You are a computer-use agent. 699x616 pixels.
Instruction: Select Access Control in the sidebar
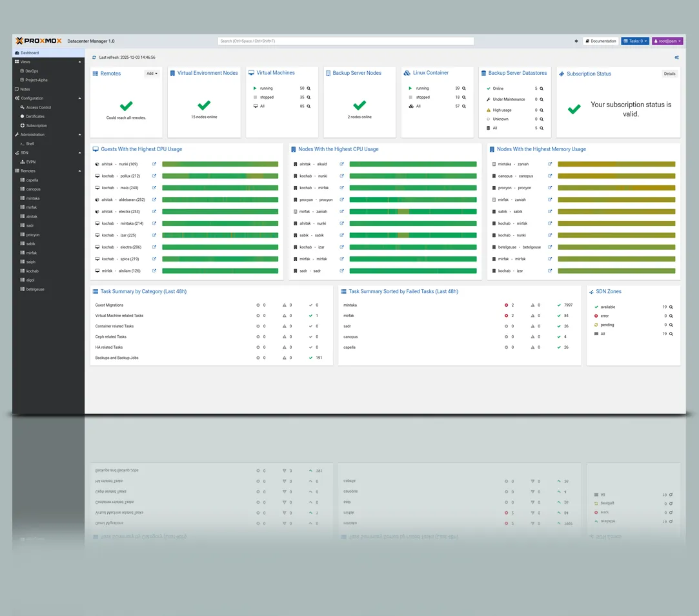pyautogui.click(x=38, y=108)
